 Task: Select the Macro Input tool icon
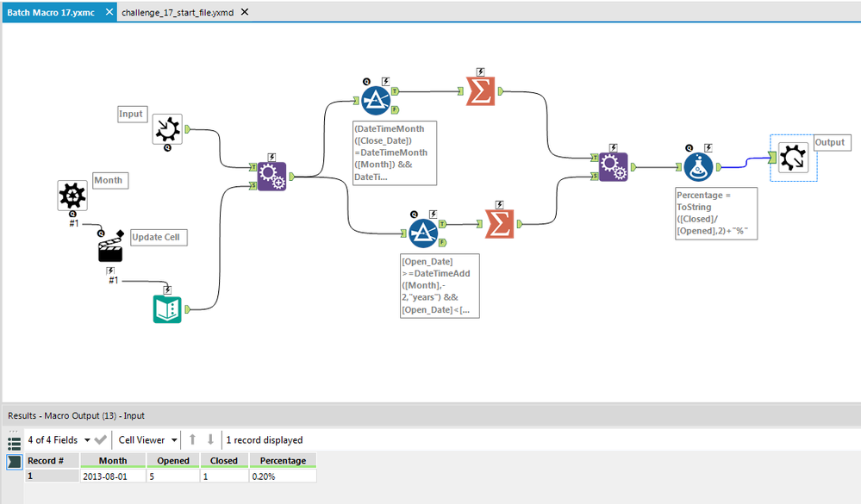[167, 129]
